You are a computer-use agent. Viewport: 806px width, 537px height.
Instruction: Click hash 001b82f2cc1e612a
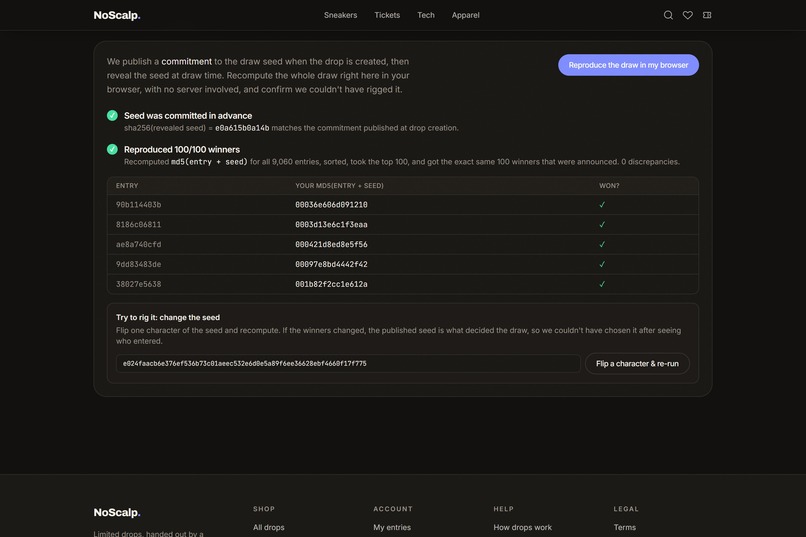pos(331,284)
